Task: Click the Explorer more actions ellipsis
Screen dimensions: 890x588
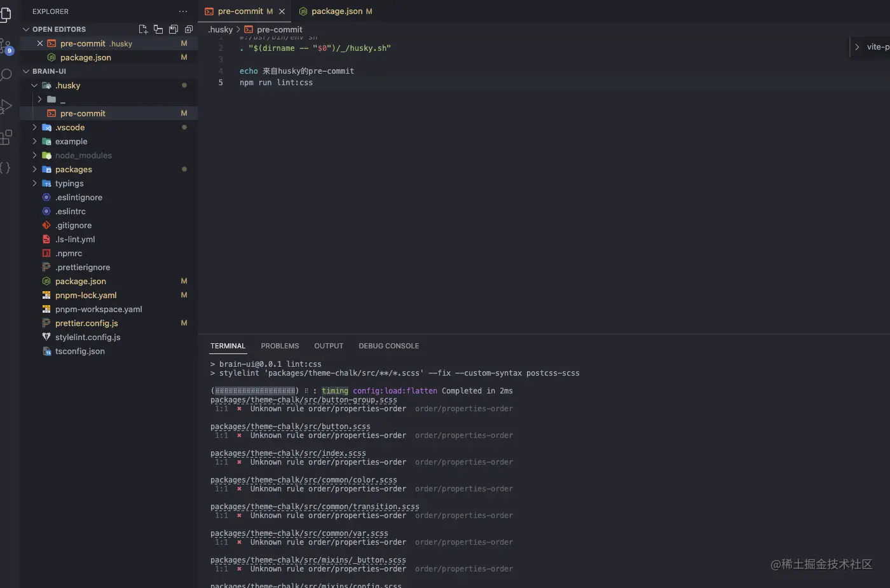Action: 183,11
